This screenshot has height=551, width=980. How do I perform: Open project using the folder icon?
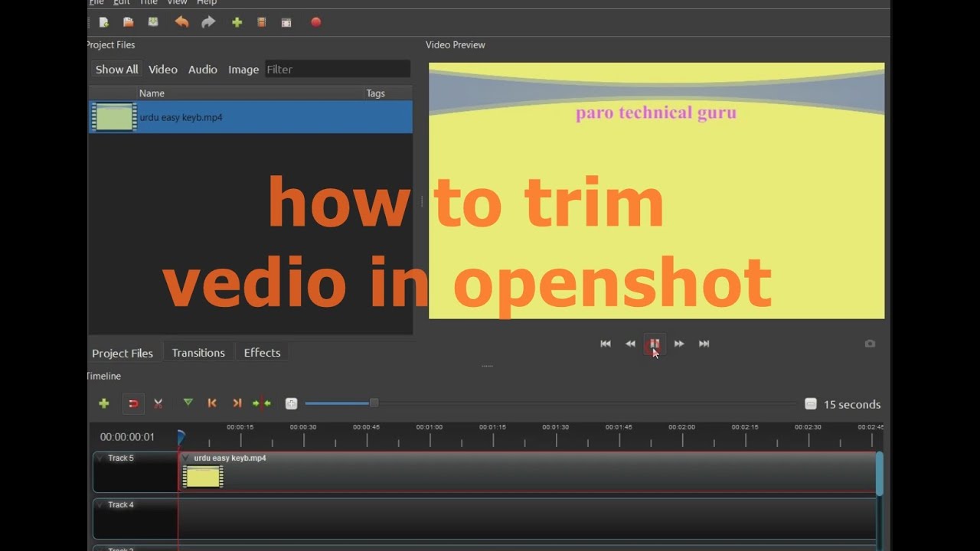[129, 22]
